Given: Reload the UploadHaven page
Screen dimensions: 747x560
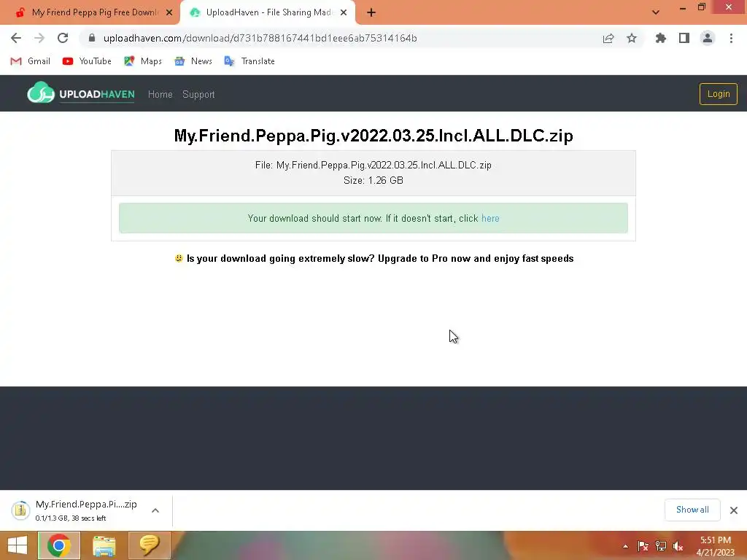Looking at the screenshot, I should [x=63, y=38].
